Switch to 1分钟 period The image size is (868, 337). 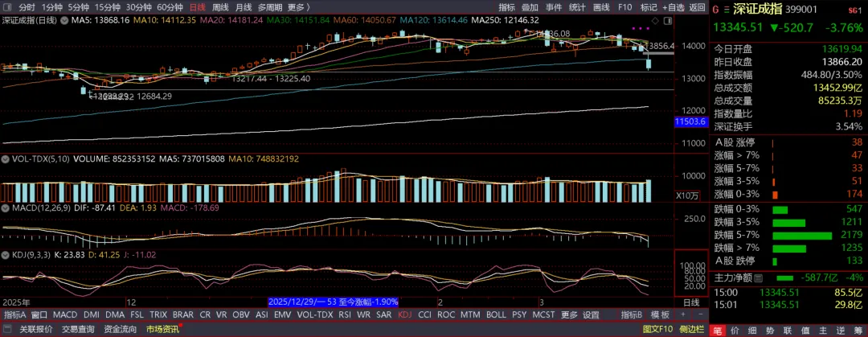pyautogui.click(x=52, y=8)
